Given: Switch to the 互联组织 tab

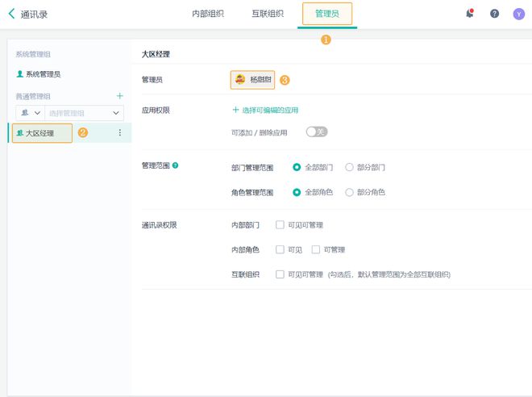Looking at the screenshot, I should (268, 14).
